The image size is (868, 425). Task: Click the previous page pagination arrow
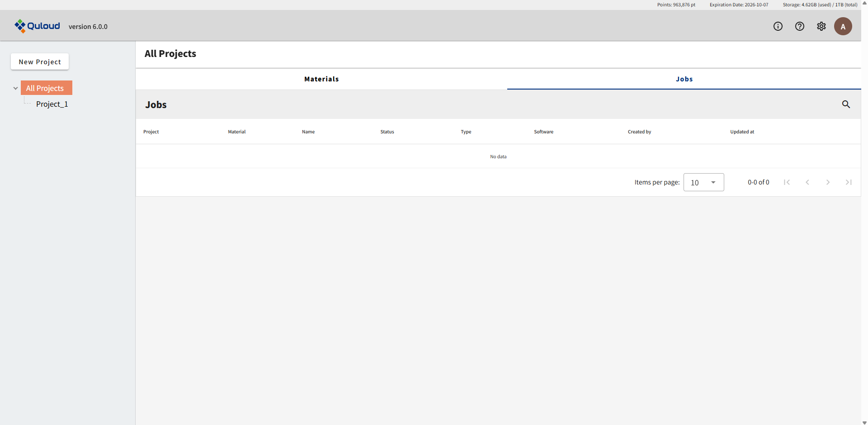807,182
